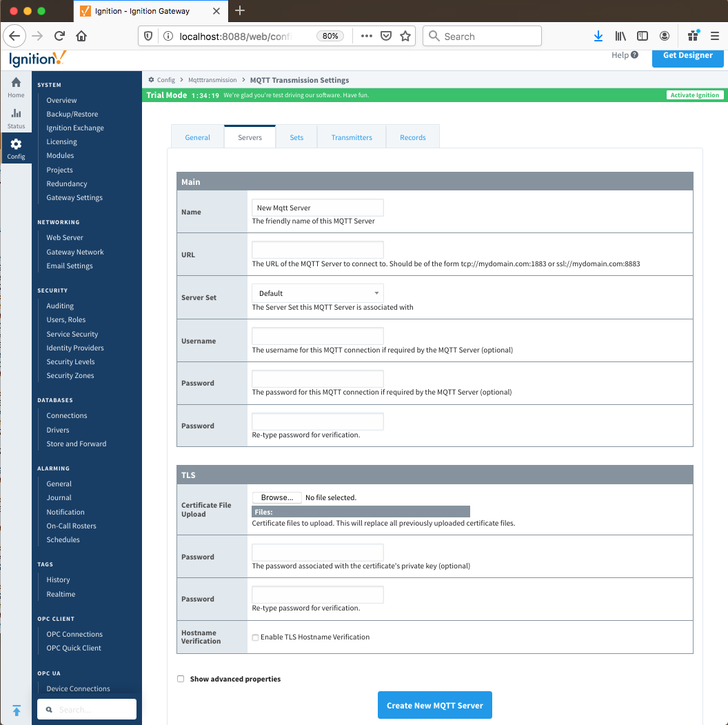Open OPC Quick Client

[73, 648]
